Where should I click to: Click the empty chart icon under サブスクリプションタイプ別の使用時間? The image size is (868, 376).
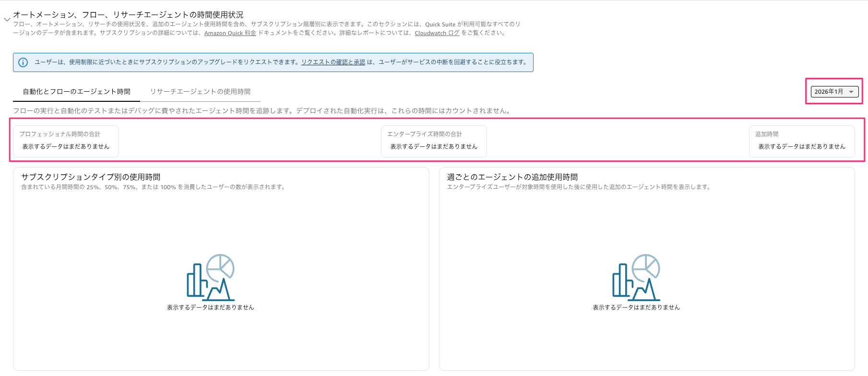tap(211, 278)
